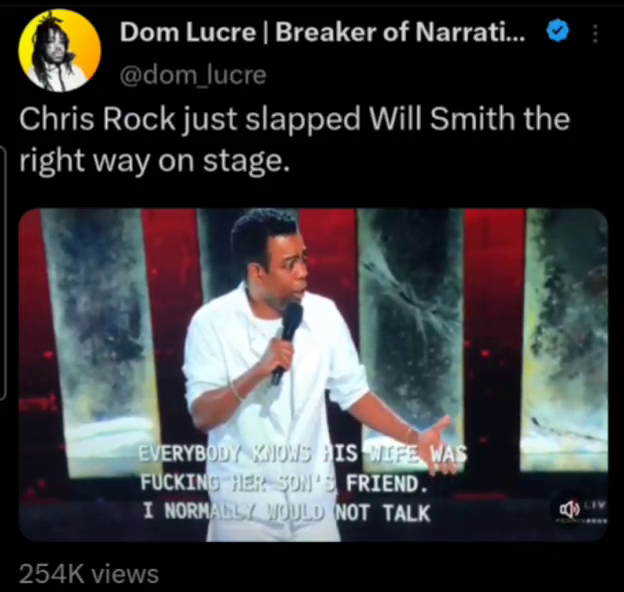
Task: Click the '254K views' count
Action: (89, 574)
